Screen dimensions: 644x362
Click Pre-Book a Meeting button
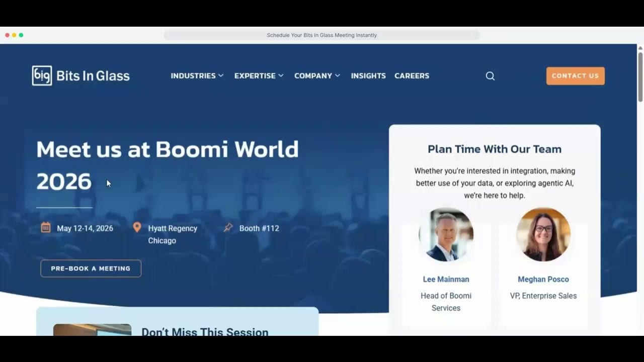pyautogui.click(x=91, y=268)
